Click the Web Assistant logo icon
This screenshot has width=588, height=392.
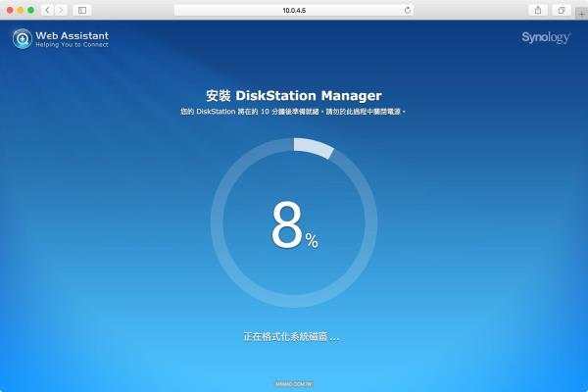(23, 38)
